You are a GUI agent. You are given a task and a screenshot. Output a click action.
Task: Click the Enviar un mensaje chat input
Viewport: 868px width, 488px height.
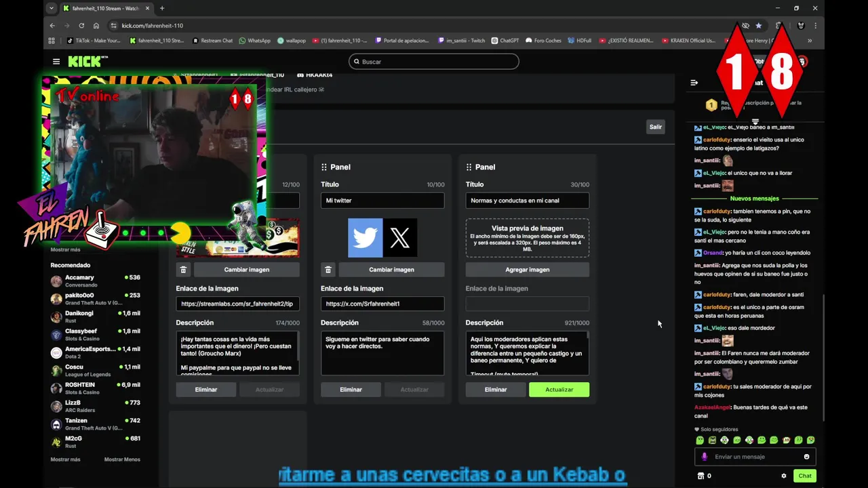755,457
